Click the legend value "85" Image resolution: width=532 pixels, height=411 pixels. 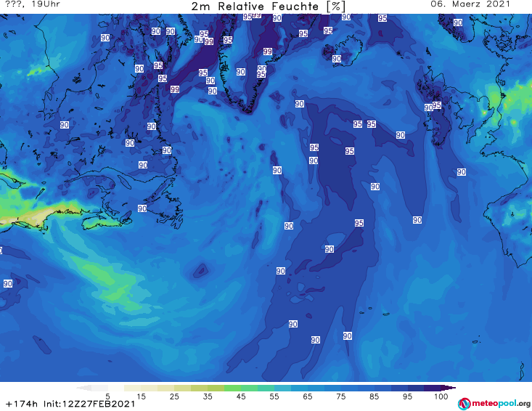374,396
